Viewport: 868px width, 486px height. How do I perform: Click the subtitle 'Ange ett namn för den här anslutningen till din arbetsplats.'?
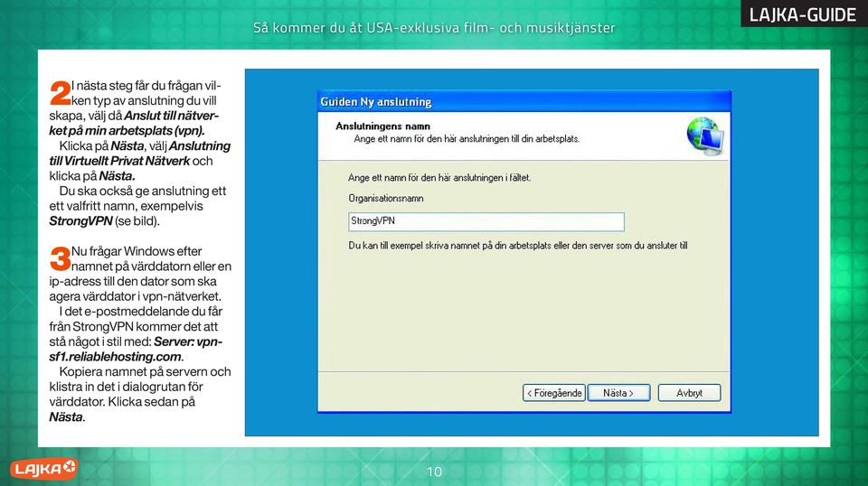467,139
